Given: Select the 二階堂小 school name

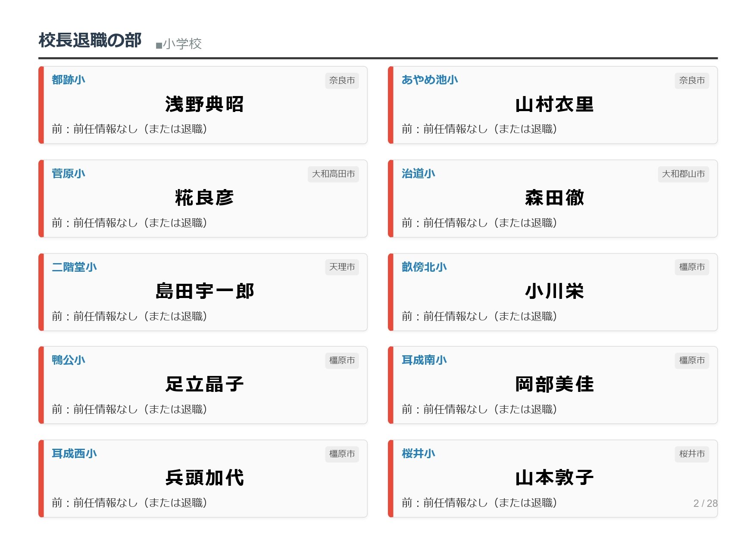Looking at the screenshot, I should (74, 267).
